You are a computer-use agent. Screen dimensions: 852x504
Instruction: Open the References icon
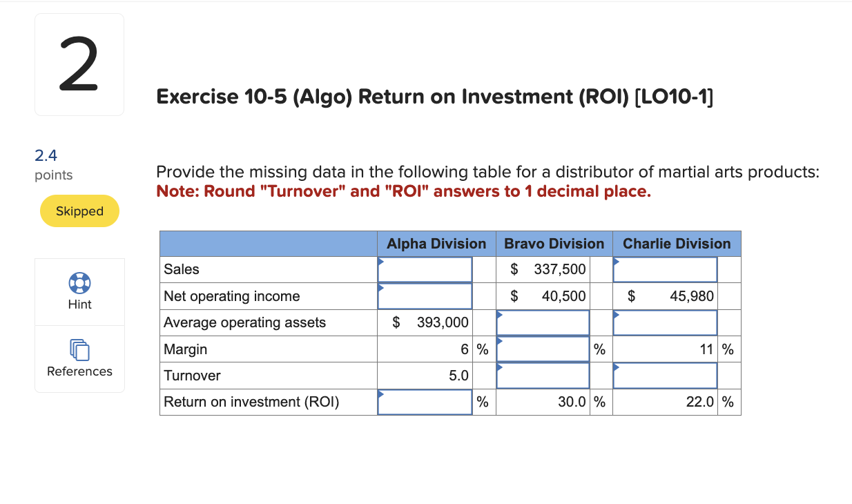pos(79,350)
